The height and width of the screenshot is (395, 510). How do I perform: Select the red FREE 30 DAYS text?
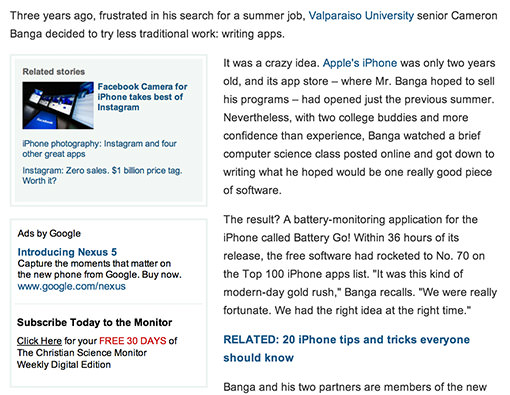pos(133,341)
